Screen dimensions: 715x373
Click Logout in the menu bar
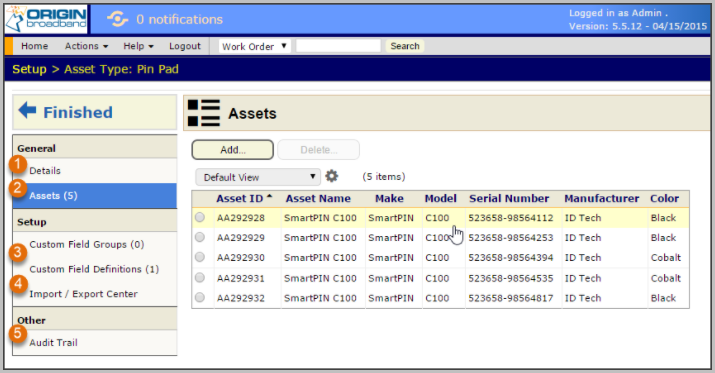(185, 46)
